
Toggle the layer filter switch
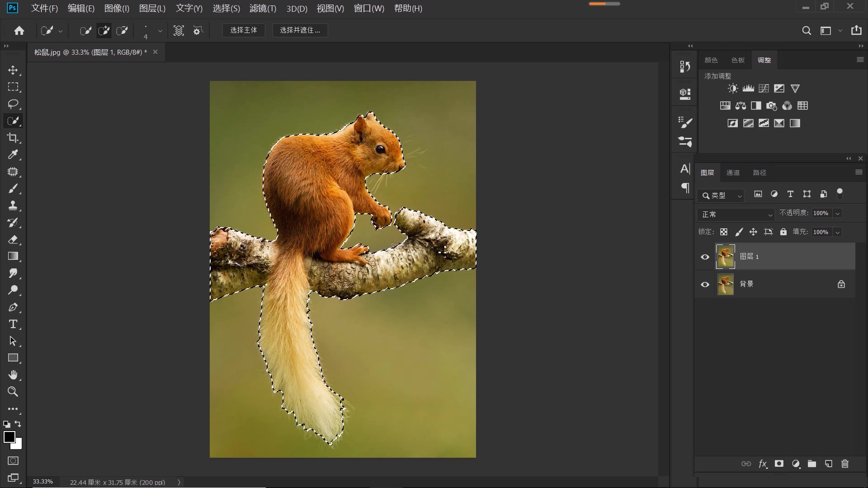pyautogui.click(x=840, y=194)
